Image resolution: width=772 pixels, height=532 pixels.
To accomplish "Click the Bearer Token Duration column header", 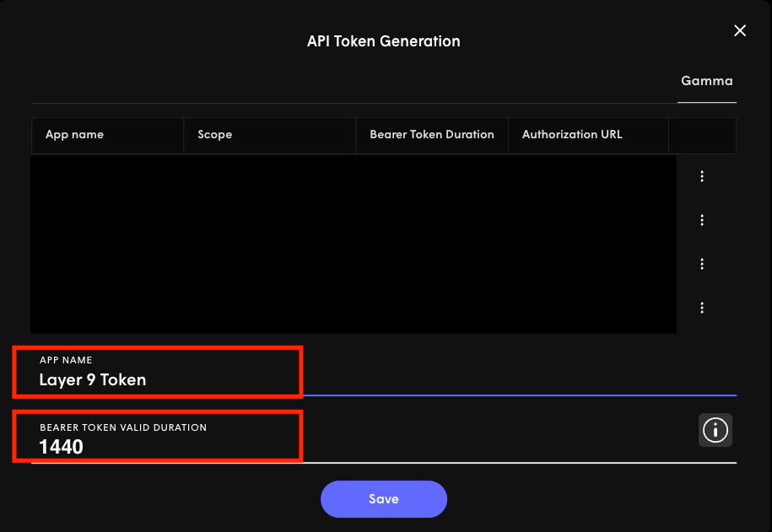I will point(432,136).
